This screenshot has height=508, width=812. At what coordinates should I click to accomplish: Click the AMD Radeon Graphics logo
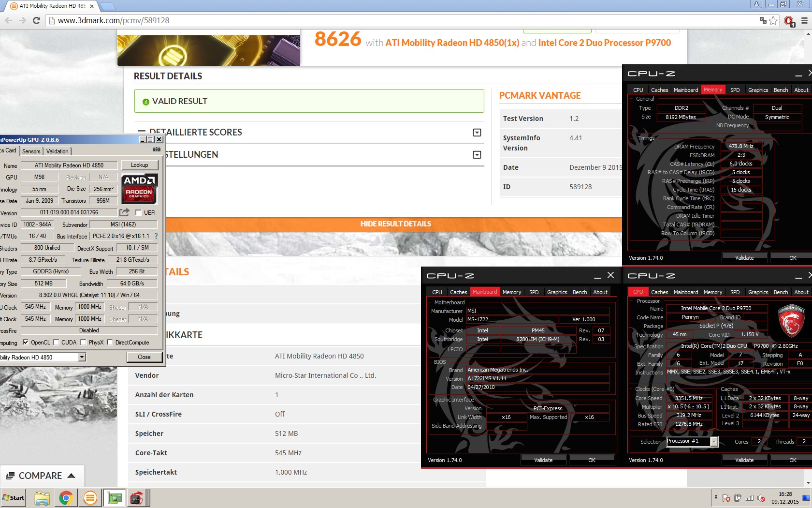tap(139, 189)
